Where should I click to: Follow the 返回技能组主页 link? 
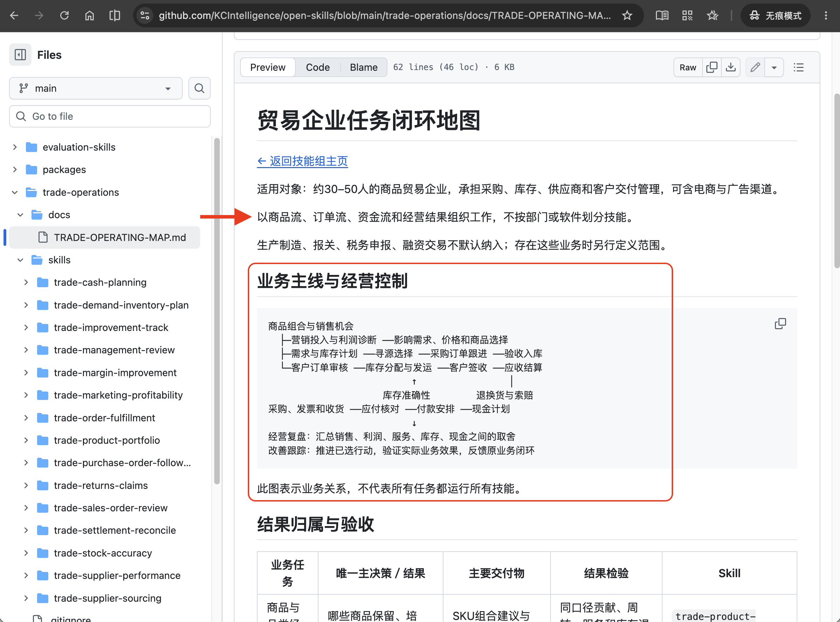click(x=302, y=161)
